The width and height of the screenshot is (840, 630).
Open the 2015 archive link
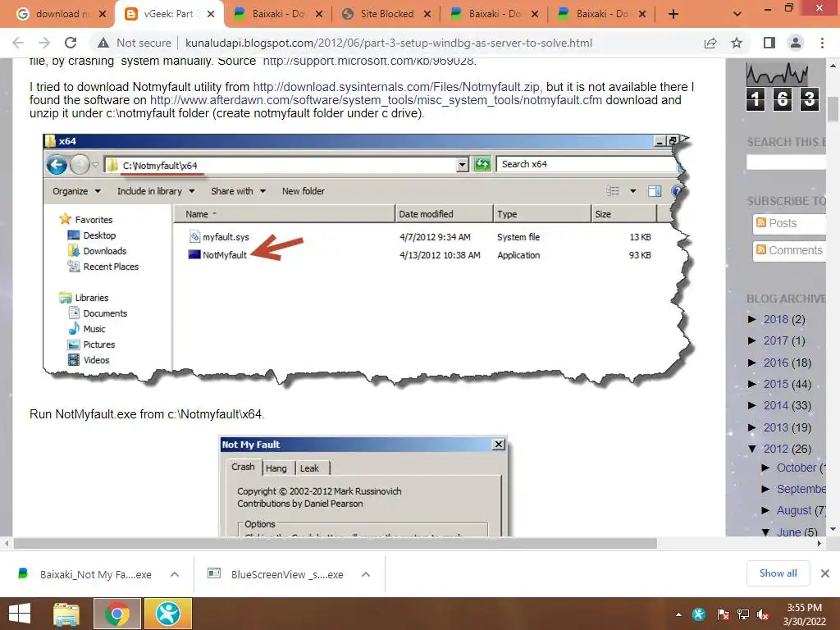(776, 384)
